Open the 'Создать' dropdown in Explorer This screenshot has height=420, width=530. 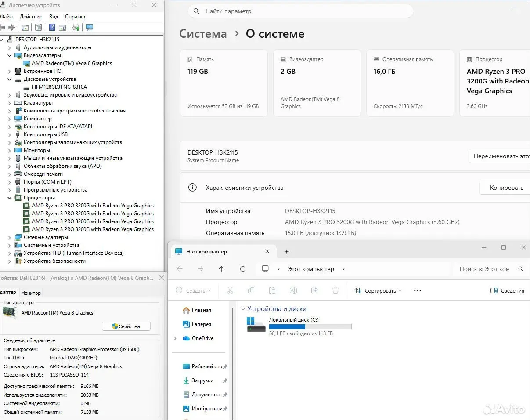pos(193,290)
